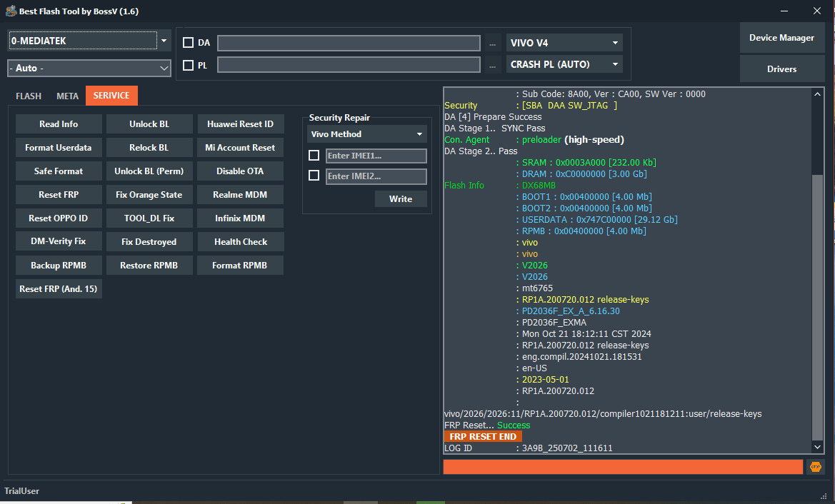Tick the PL checkbox
This screenshot has width=835, height=504.
click(189, 65)
